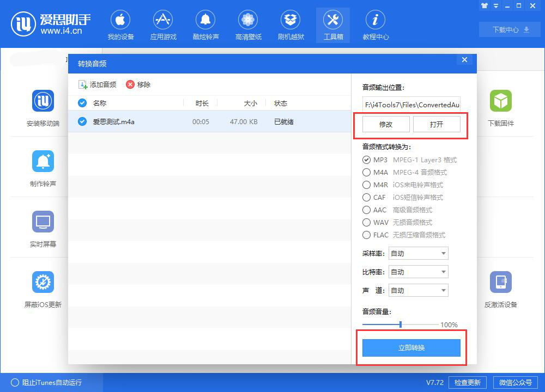Image resolution: width=545 pixels, height=392 pixels.
Task: Adjust the 音频音量 volume slider
Action: click(x=401, y=324)
